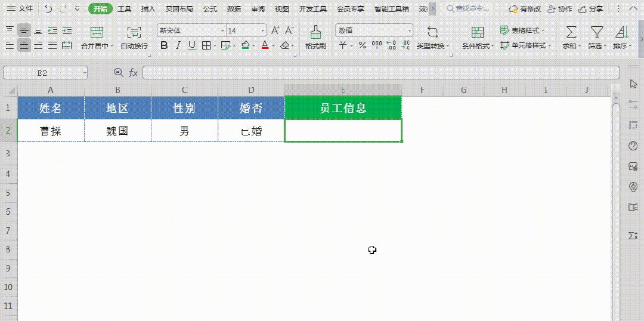Open the 页面布局 tab

179,8
